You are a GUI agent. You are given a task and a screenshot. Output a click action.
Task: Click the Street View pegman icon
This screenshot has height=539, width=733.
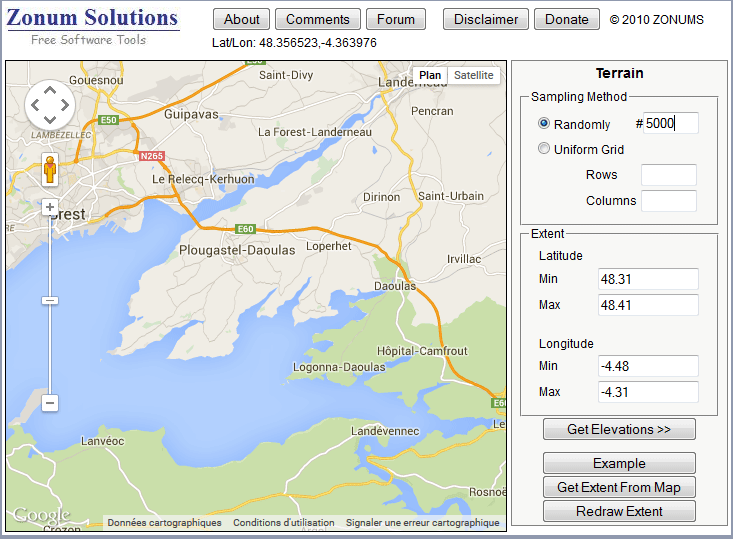point(50,170)
